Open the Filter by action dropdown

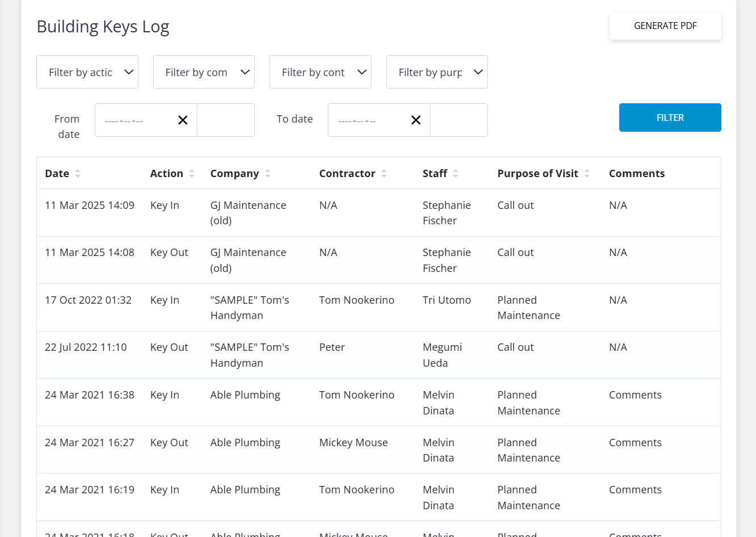click(x=87, y=72)
